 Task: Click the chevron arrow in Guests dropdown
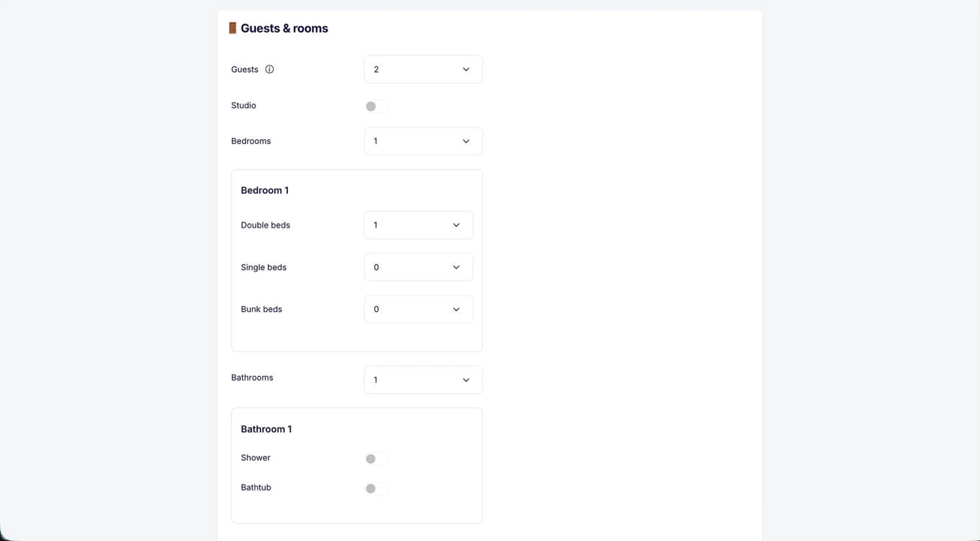click(x=466, y=70)
